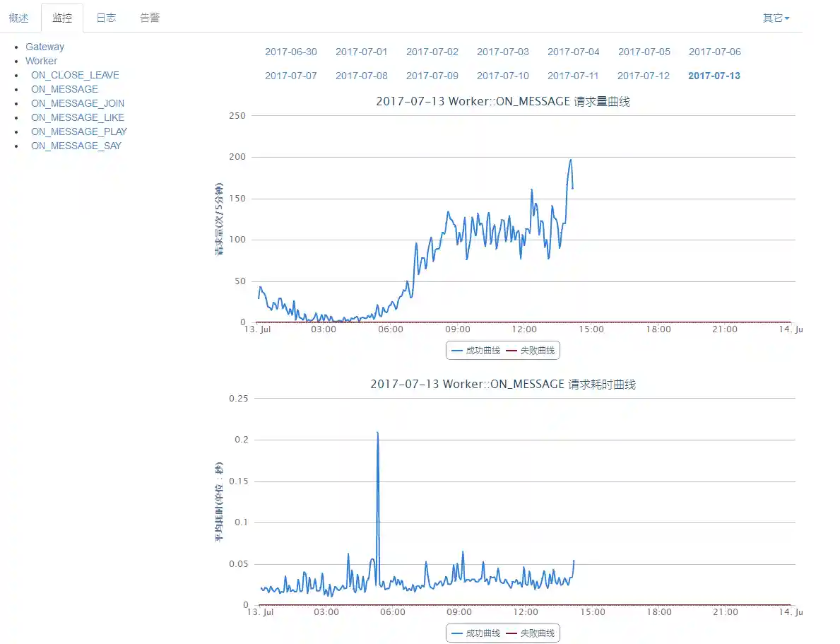View data for date 2017-07-08
This screenshot has width=840, height=644.
pos(362,76)
